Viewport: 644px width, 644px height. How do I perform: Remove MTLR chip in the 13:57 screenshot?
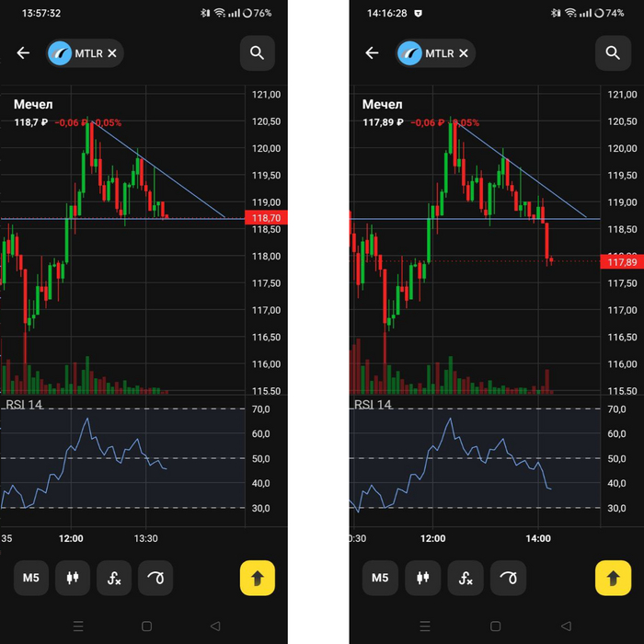tap(112, 53)
